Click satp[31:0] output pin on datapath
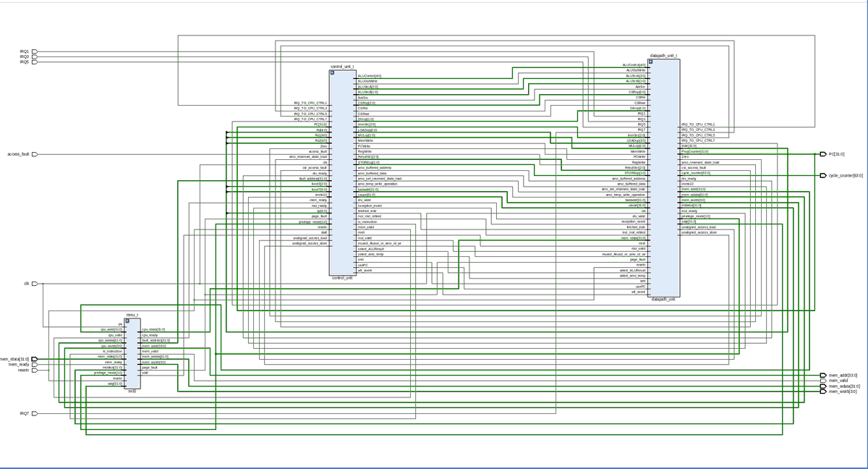 (689, 221)
